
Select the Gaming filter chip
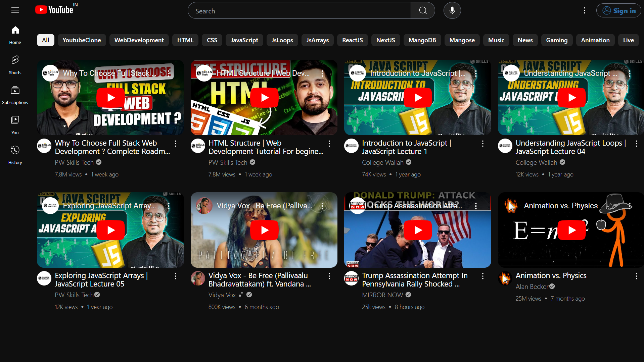557,40
